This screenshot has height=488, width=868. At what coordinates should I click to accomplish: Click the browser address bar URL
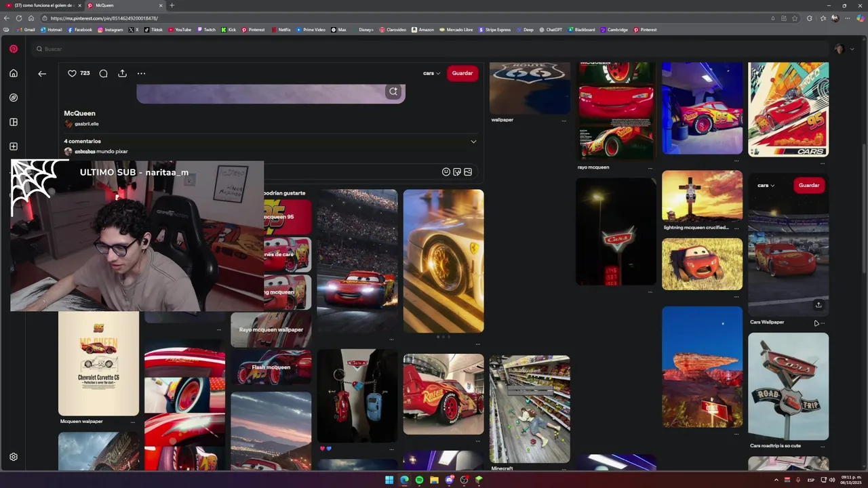(104, 18)
